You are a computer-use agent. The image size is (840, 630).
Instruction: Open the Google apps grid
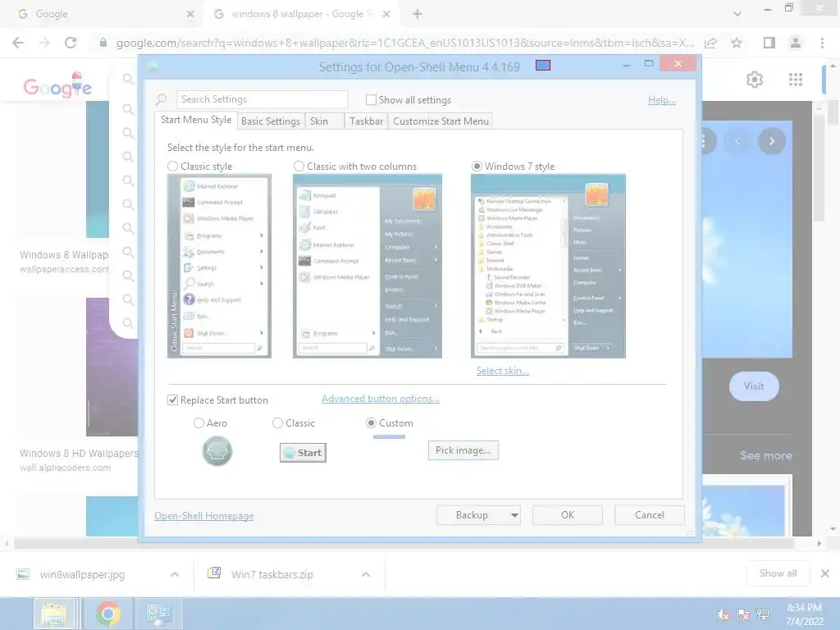click(x=796, y=80)
